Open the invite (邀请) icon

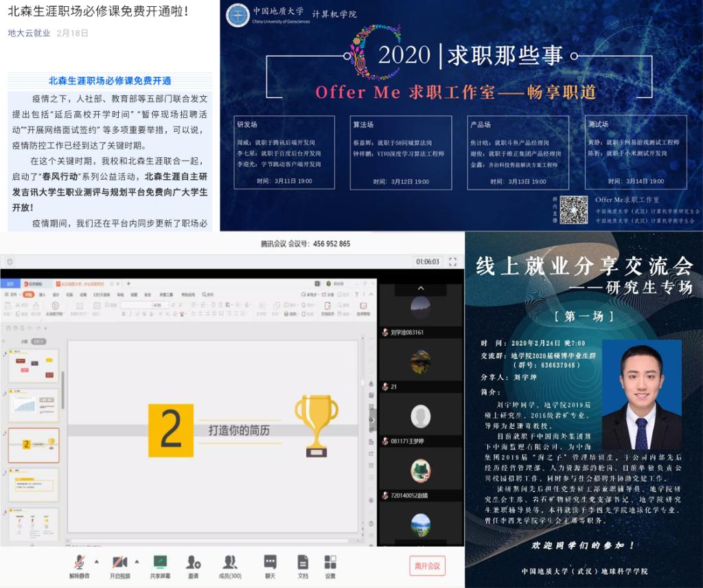point(193,563)
